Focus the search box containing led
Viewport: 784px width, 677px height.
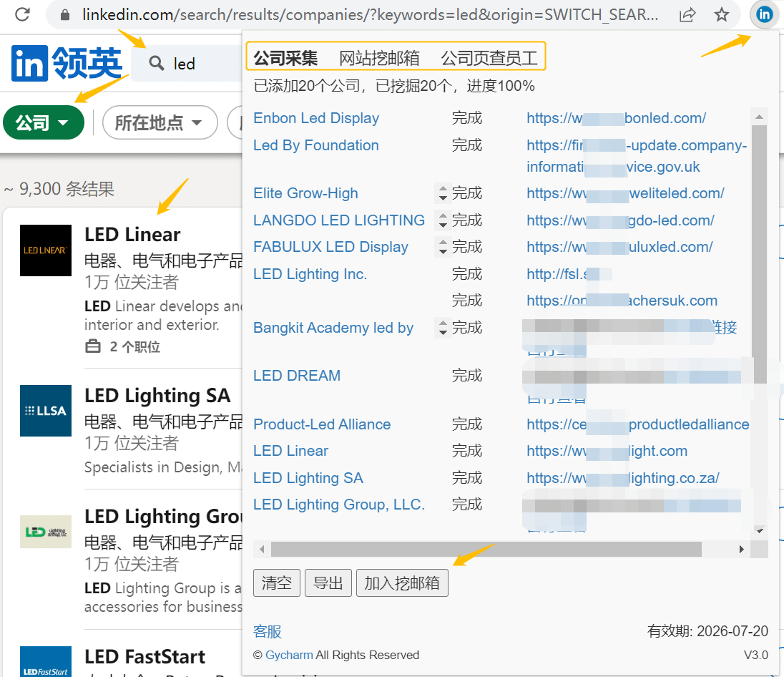coord(187,64)
